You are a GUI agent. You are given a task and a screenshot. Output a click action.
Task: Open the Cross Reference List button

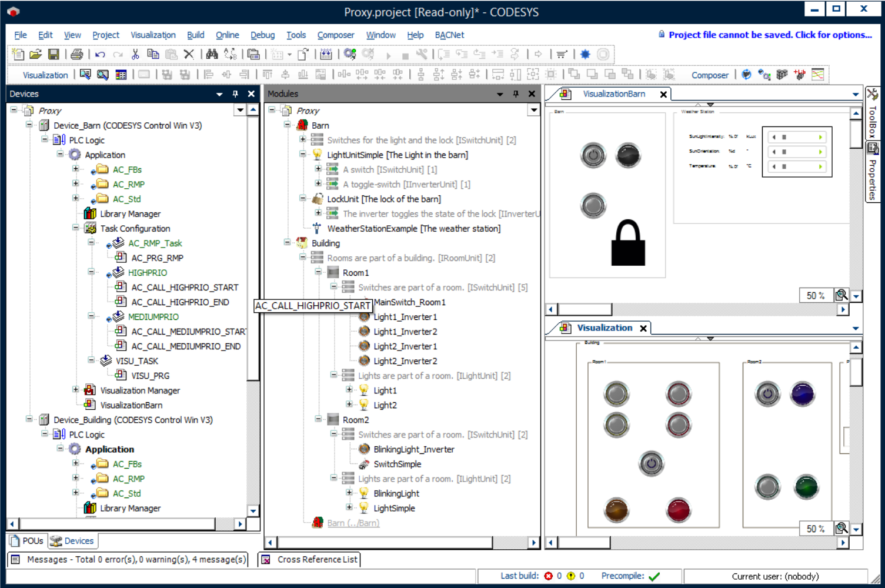click(310, 560)
